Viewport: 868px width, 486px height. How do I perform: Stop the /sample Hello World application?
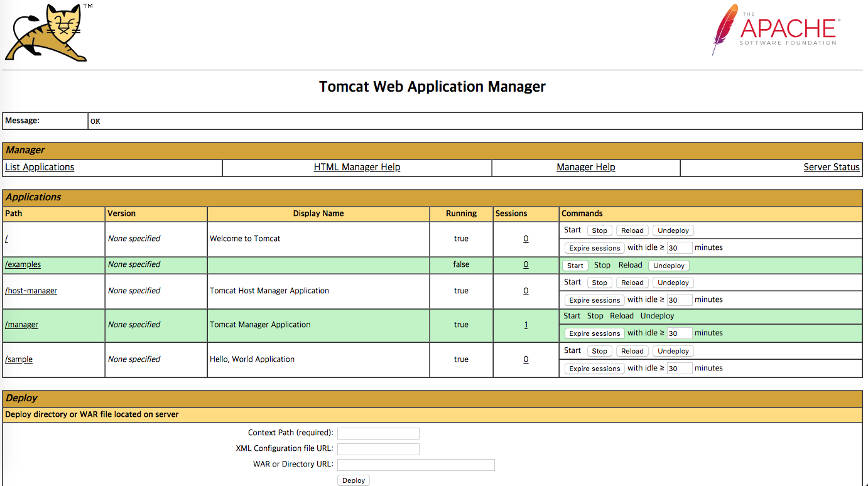600,351
